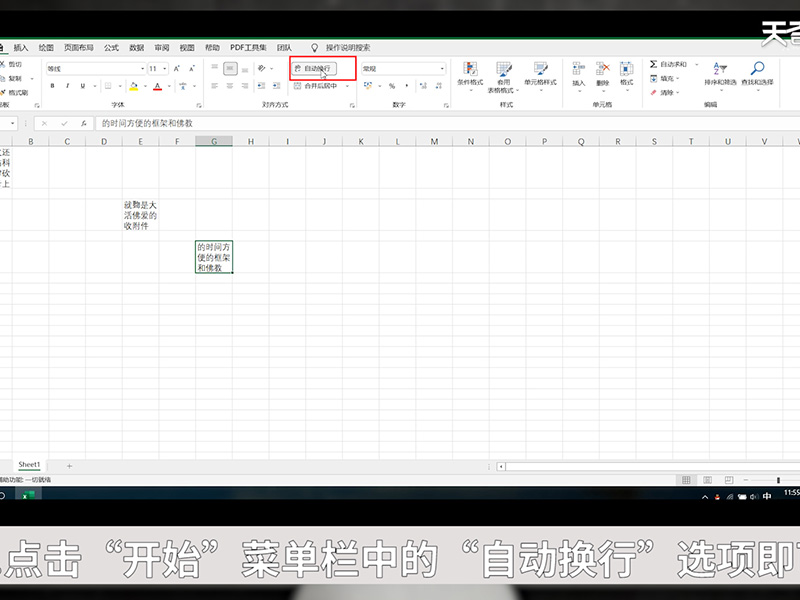
Task: Toggle underline formatting
Action: 83,86
